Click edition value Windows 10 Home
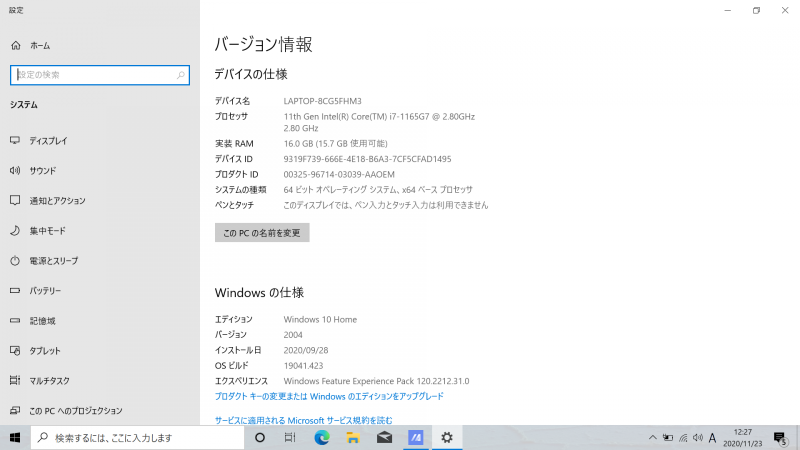Screen dimensions: 800x450 [320, 319]
